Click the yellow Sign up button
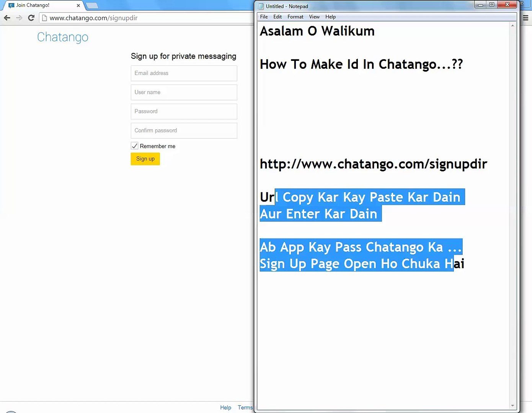Viewport: 532px width, 413px height. (145, 159)
